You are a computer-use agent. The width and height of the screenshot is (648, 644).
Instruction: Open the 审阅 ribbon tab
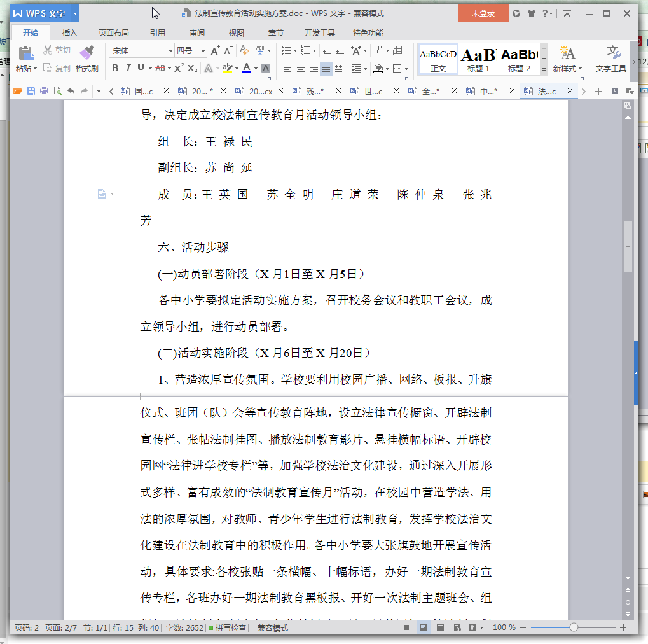pyautogui.click(x=196, y=32)
